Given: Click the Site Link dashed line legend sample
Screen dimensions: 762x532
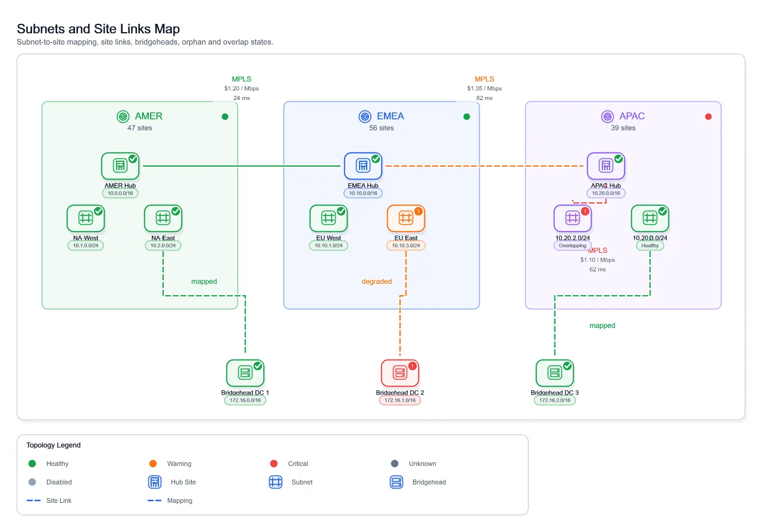Looking at the screenshot, I should click(33, 500).
